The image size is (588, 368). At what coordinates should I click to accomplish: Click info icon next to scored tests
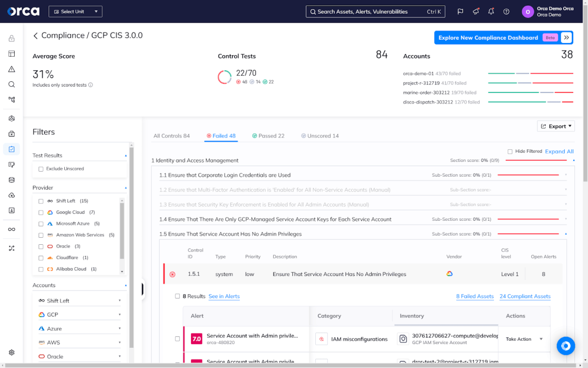click(x=90, y=85)
